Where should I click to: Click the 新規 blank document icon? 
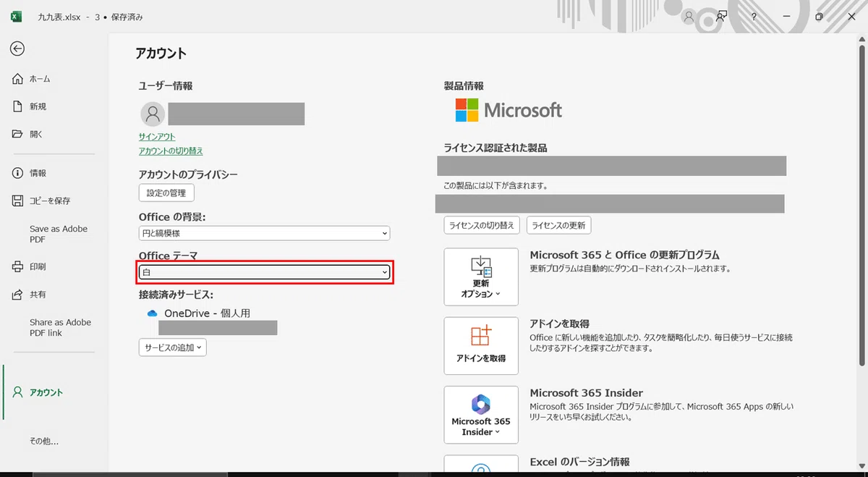(18, 106)
